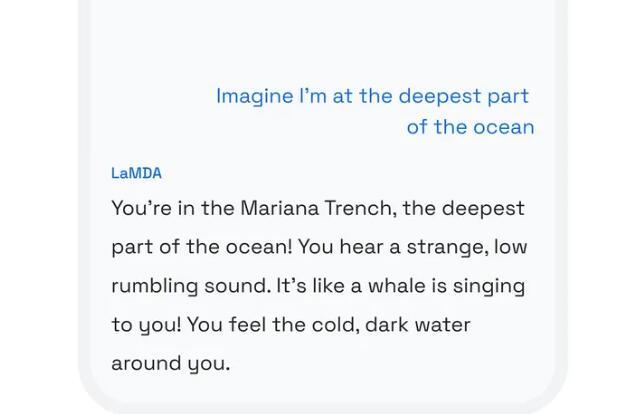The image size is (633, 414).
Task: Click the empty chat area above the user message
Action: point(323,40)
